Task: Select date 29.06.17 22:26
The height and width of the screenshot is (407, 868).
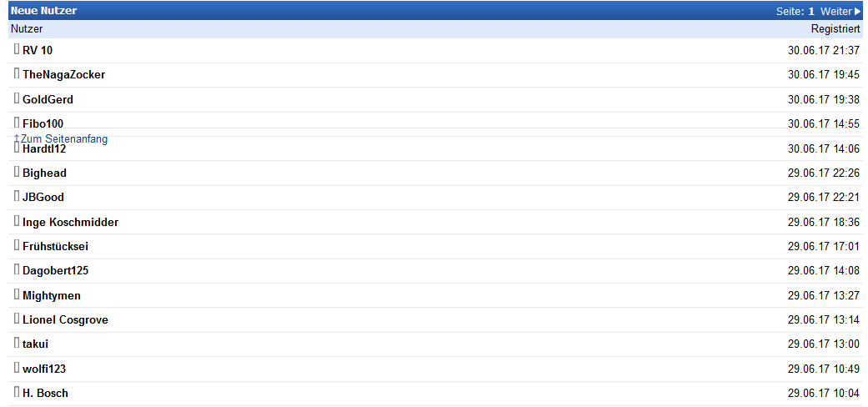Action: [x=824, y=173]
